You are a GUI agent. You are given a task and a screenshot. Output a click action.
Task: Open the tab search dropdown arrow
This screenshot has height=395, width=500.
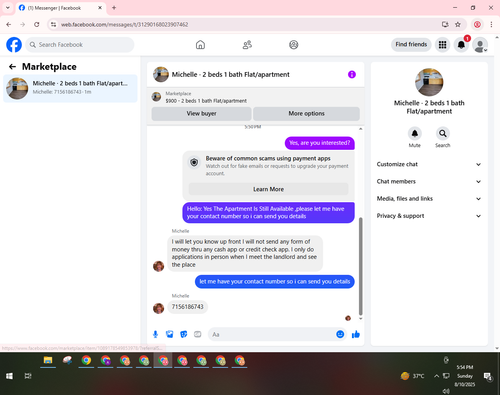pos(8,8)
